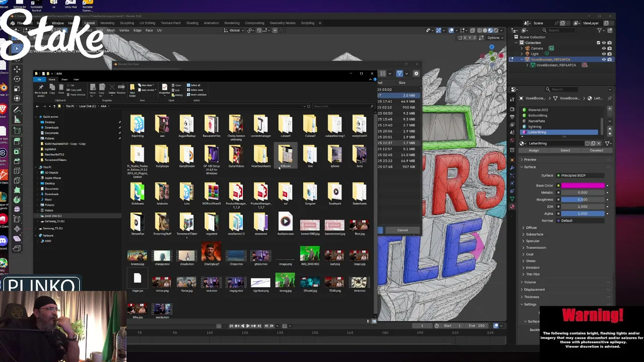Open the Sculpting workspace tab
This screenshot has height=362, width=644.
coord(127,23)
